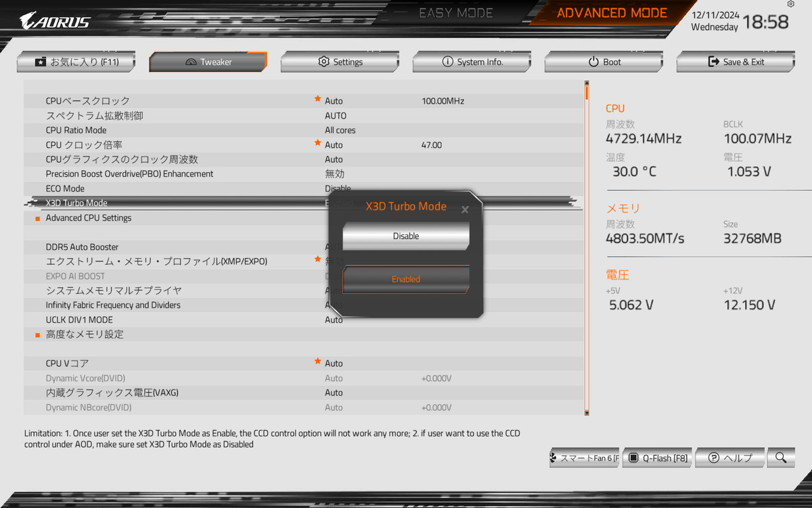Open CPU Ratio Mode All cores dropdown
812x508 pixels.
pyautogui.click(x=340, y=130)
